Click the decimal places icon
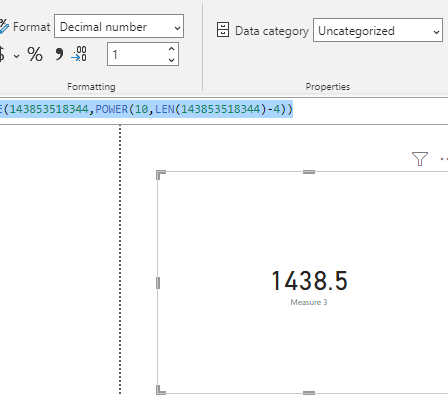This screenshot has width=448, height=396. (79, 54)
